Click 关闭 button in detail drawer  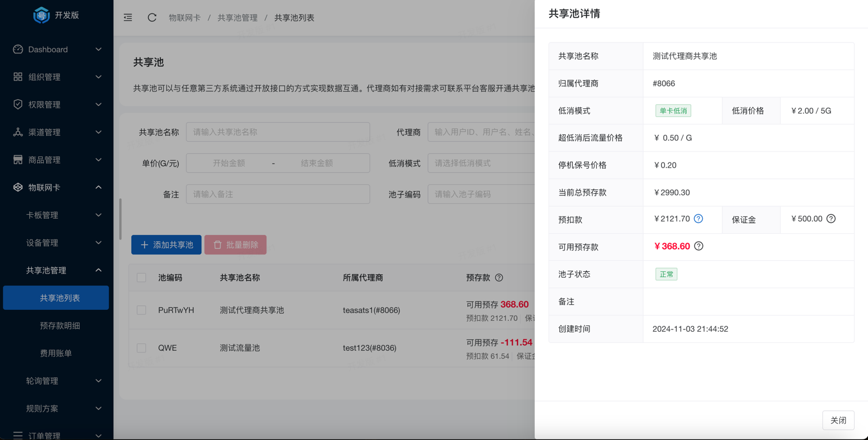837,420
